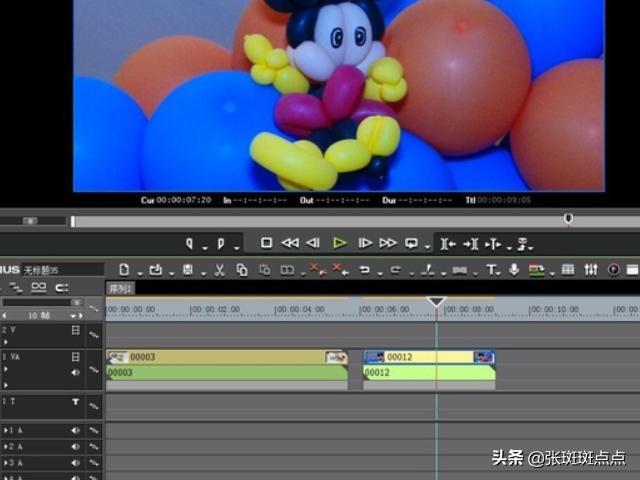The width and height of the screenshot is (640, 480).
Task: Stop playback with square button
Action: pos(266,243)
